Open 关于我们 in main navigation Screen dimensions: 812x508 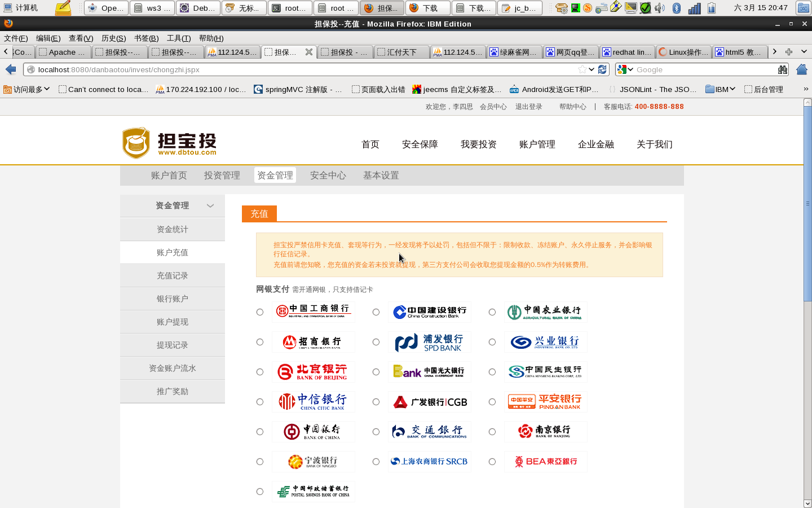pos(655,144)
